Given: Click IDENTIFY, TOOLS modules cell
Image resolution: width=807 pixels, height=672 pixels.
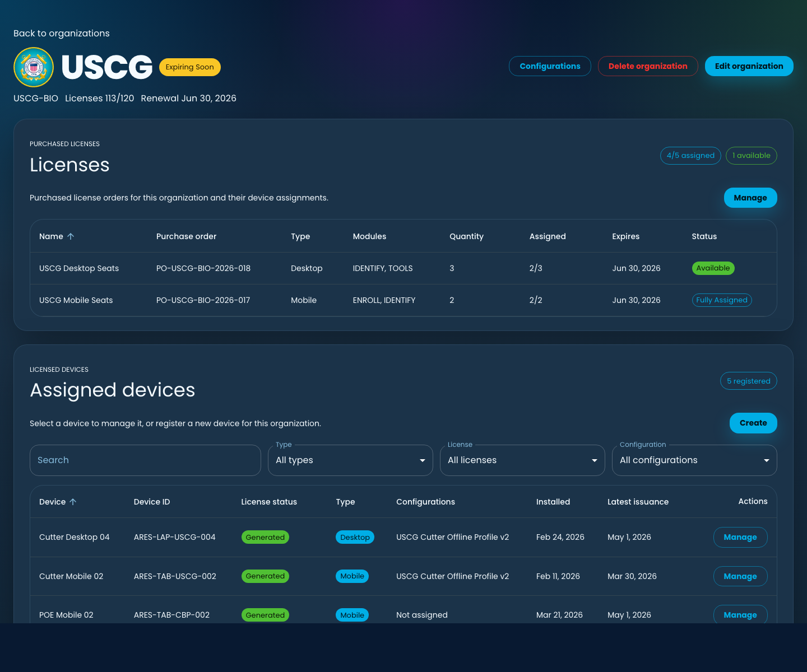Looking at the screenshot, I should pyautogui.click(x=383, y=268).
